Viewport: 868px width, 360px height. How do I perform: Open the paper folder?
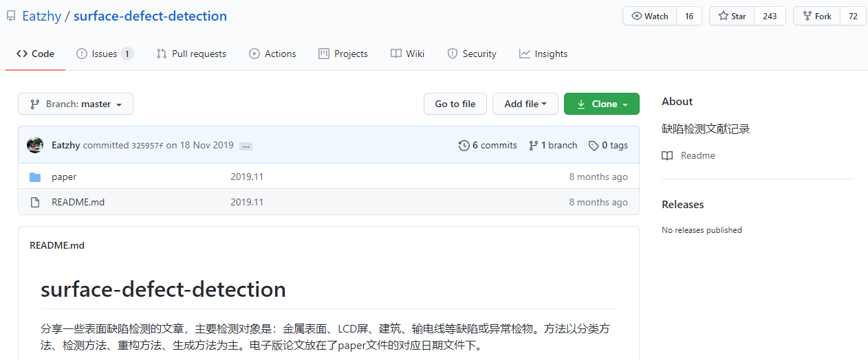pyautogui.click(x=64, y=177)
